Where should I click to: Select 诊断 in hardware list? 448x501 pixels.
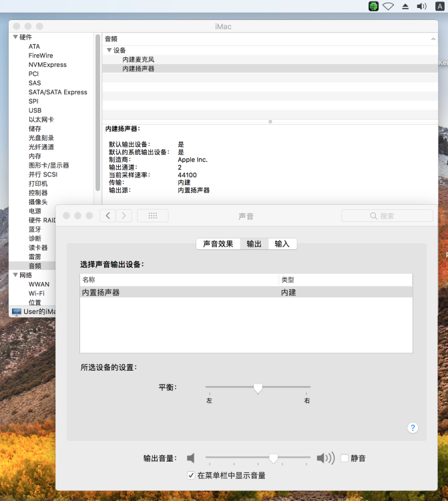pos(35,238)
